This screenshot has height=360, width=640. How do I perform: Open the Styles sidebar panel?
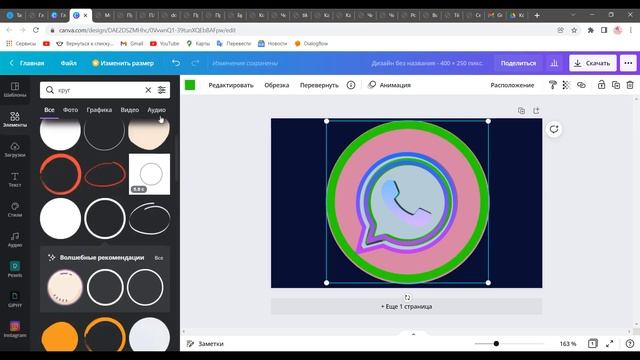15,209
